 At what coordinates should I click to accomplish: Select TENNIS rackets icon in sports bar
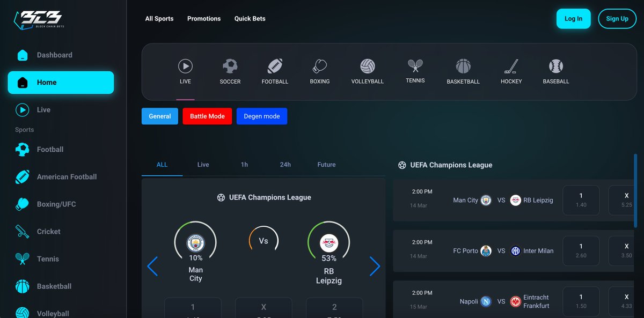coord(415,66)
